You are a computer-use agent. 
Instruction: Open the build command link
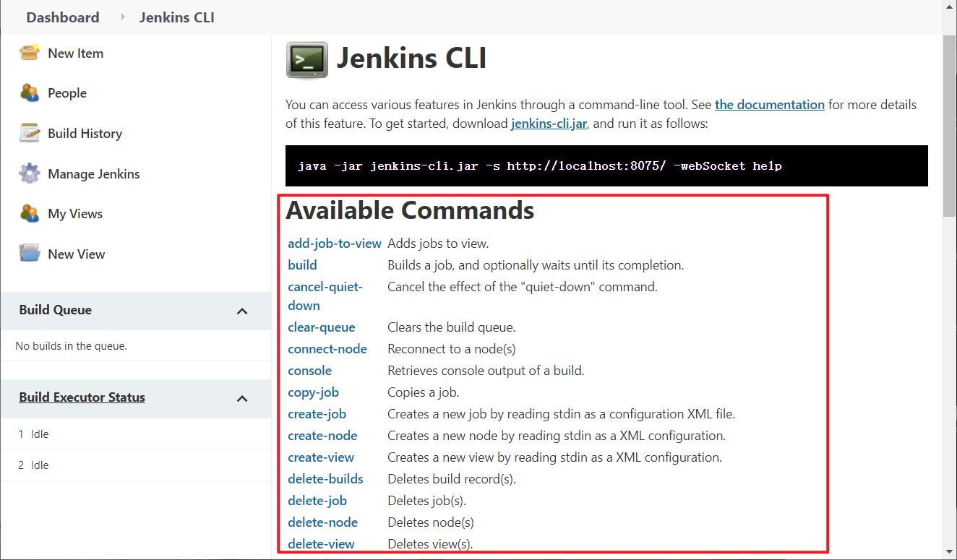pyautogui.click(x=302, y=265)
